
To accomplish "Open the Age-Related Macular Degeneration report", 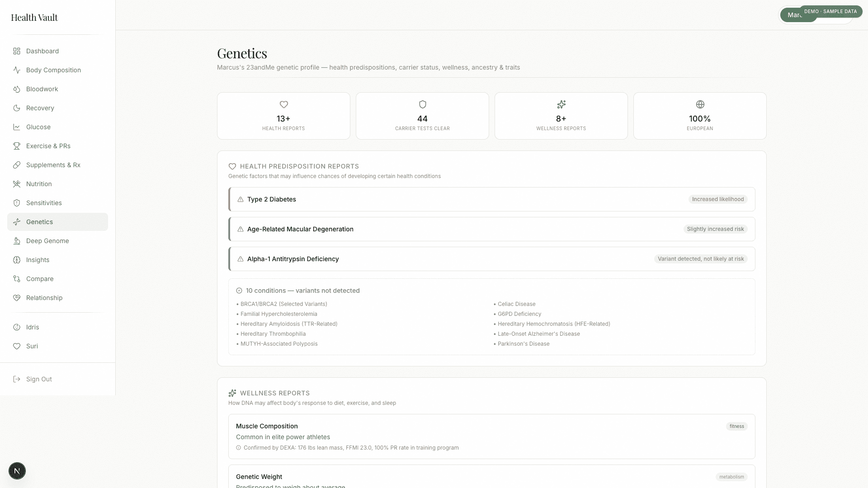I will [492, 229].
